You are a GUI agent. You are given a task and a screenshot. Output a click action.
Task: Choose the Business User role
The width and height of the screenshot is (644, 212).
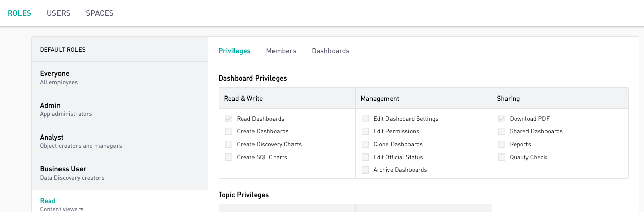click(120, 174)
